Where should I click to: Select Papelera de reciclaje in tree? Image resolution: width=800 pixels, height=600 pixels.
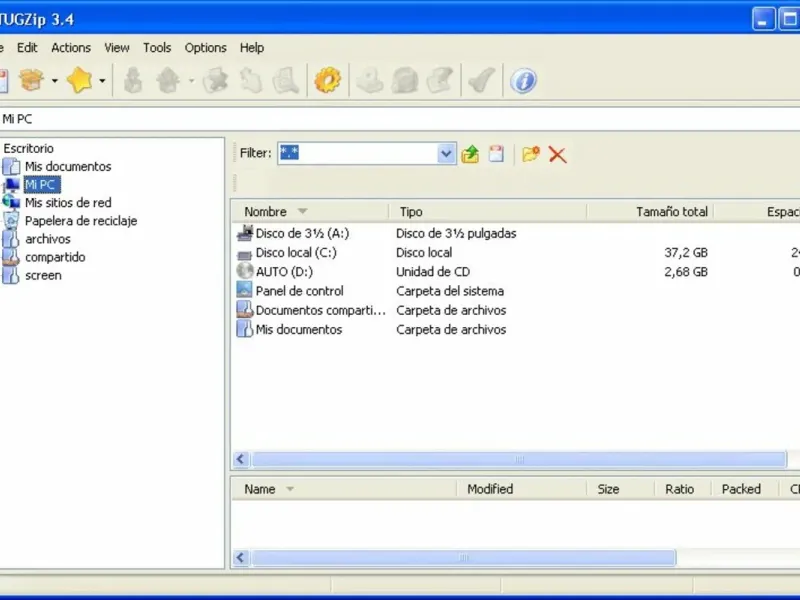(81, 221)
